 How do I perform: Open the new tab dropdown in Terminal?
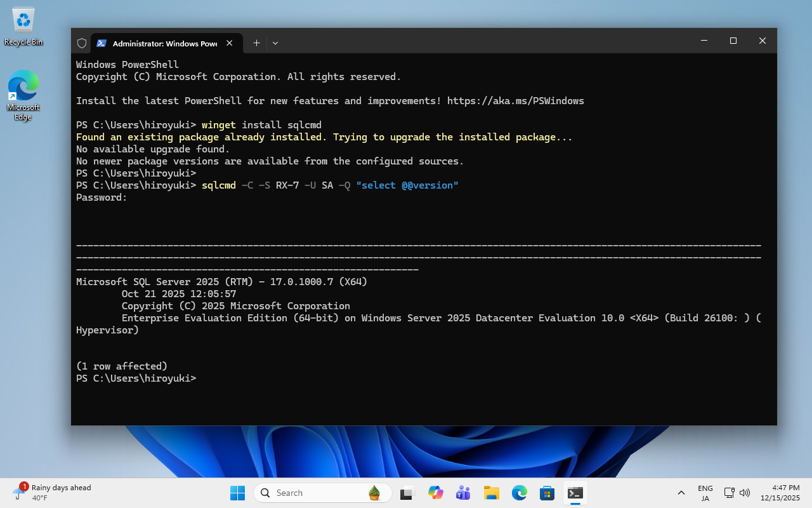tap(275, 43)
